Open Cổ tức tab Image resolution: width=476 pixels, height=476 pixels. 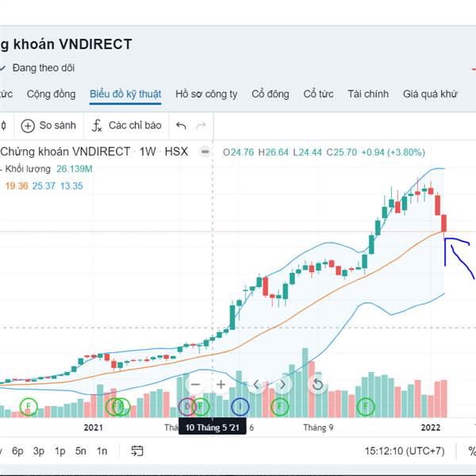tap(318, 94)
